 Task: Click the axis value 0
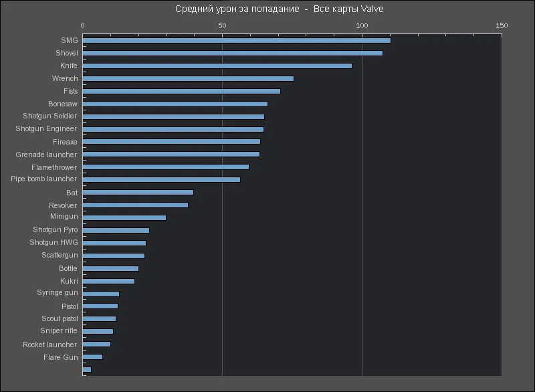click(x=82, y=25)
